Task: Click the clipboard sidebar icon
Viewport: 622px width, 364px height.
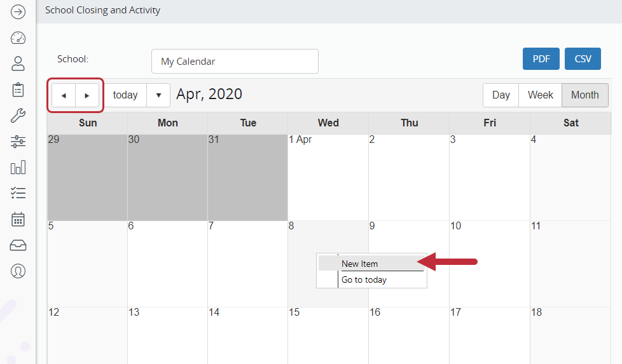Action: pyautogui.click(x=18, y=90)
